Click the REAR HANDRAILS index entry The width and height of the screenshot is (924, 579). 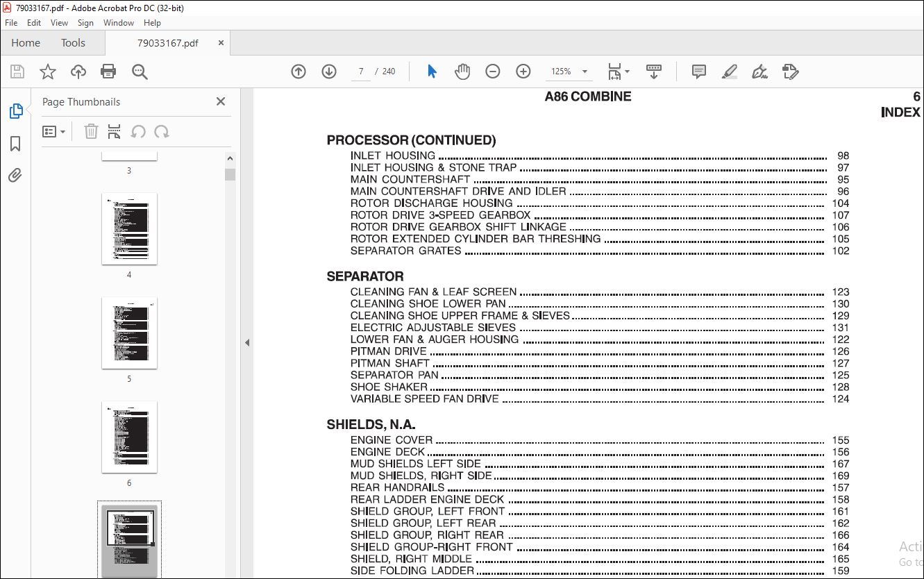point(599,487)
